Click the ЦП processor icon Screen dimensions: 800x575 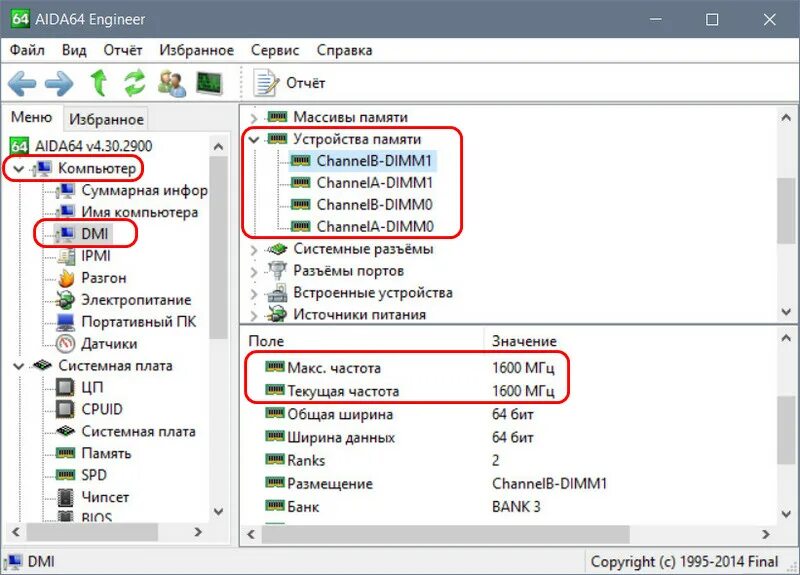point(65,387)
